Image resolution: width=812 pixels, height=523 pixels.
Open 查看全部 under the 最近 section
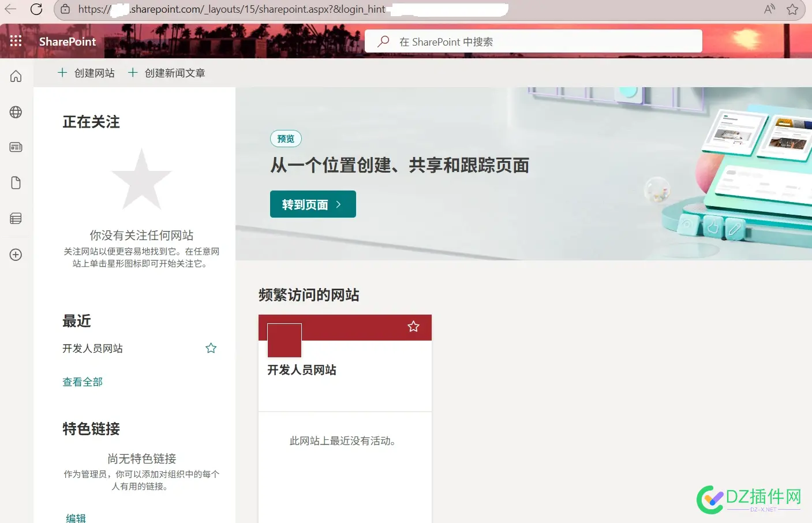82,382
